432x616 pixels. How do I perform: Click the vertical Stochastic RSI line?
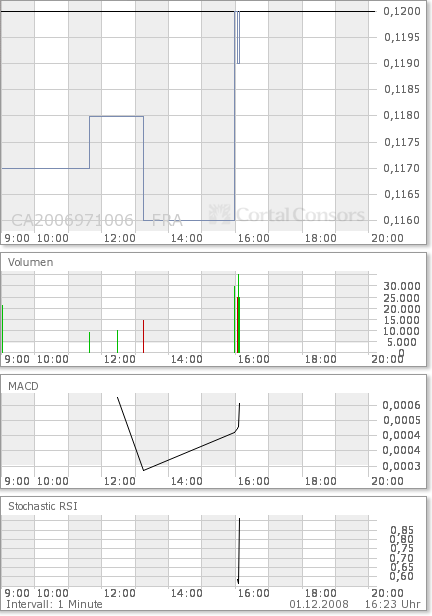click(239, 551)
